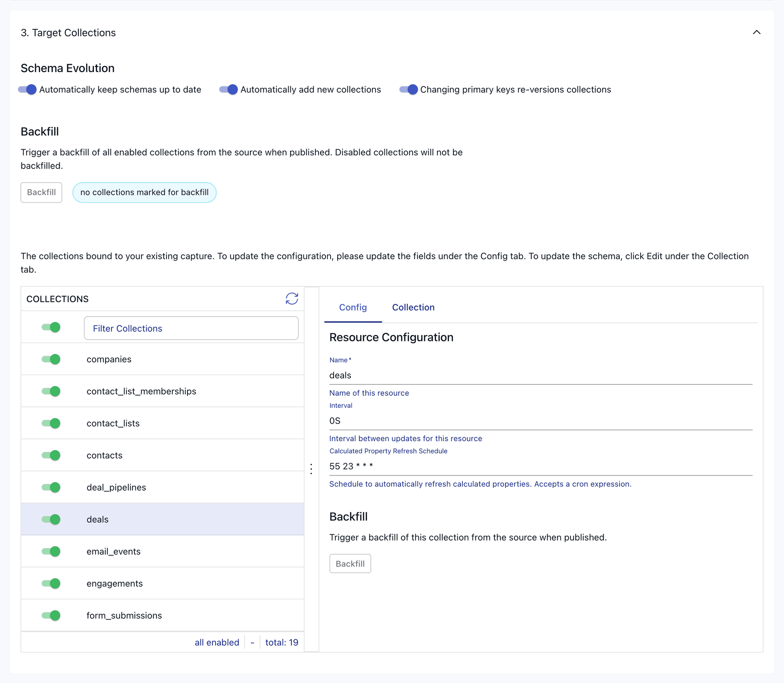Viewport: 784px width, 683px height.
Task: Disable the deal_pipelines collection toggle
Action: click(51, 488)
